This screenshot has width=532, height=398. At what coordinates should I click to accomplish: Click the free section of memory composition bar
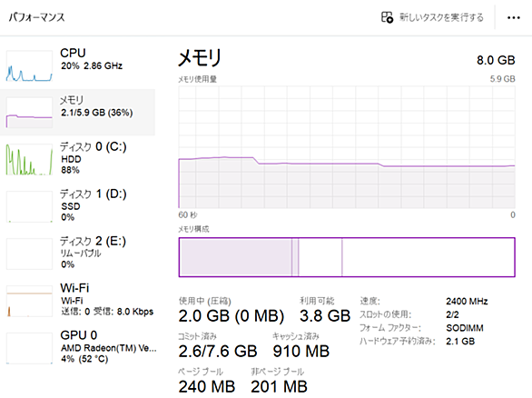[429, 257]
